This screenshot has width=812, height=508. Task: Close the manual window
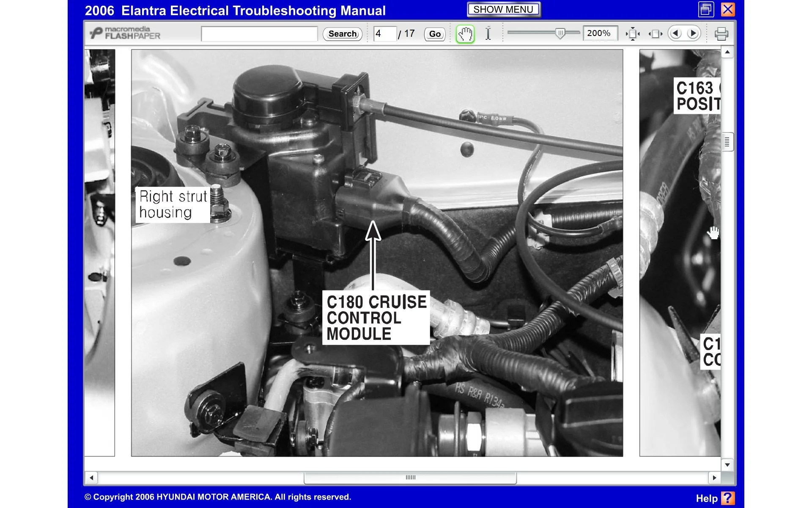click(x=728, y=9)
